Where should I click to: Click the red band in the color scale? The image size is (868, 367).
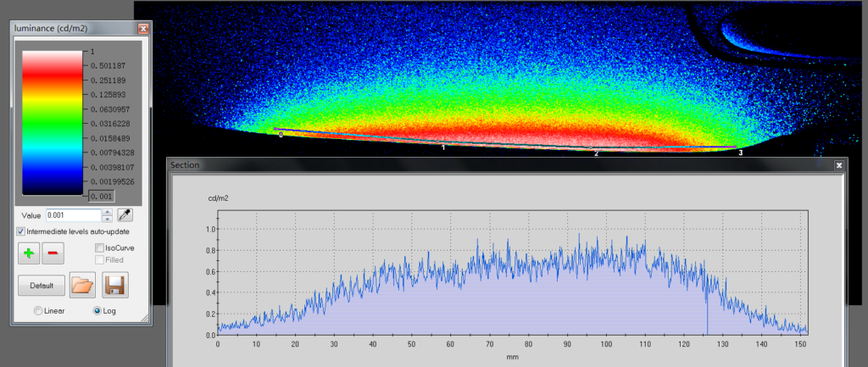coord(51,76)
